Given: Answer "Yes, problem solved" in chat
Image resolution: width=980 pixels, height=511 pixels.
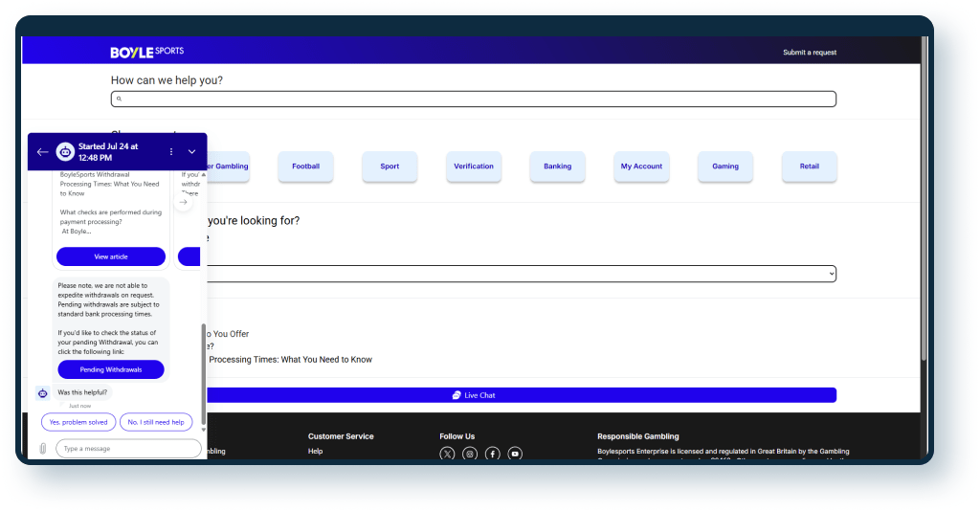Looking at the screenshot, I should [78, 422].
